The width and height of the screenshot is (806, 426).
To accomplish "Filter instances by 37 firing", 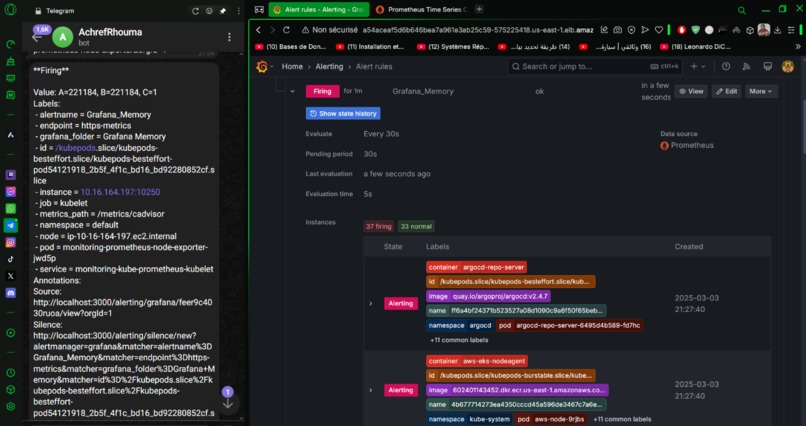I will coord(379,227).
